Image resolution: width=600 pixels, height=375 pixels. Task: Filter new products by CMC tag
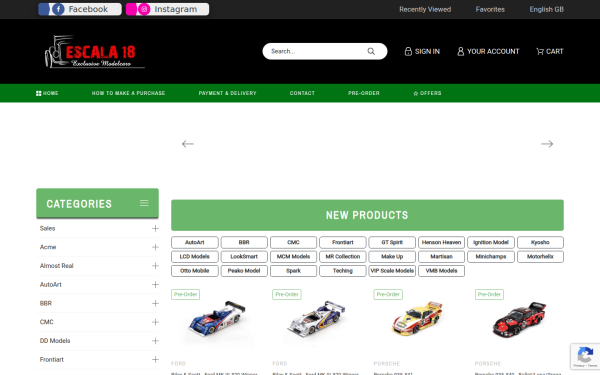click(293, 243)
